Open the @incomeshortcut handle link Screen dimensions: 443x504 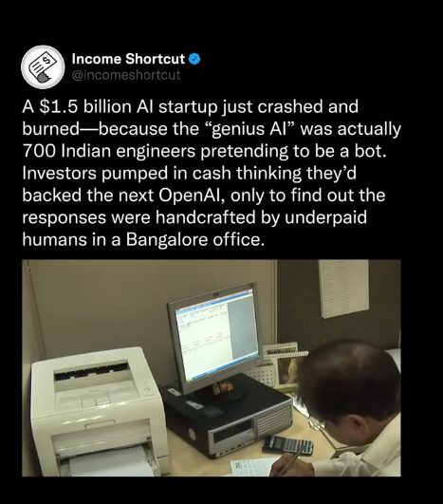pyautogui.click(x=126, y=75)
